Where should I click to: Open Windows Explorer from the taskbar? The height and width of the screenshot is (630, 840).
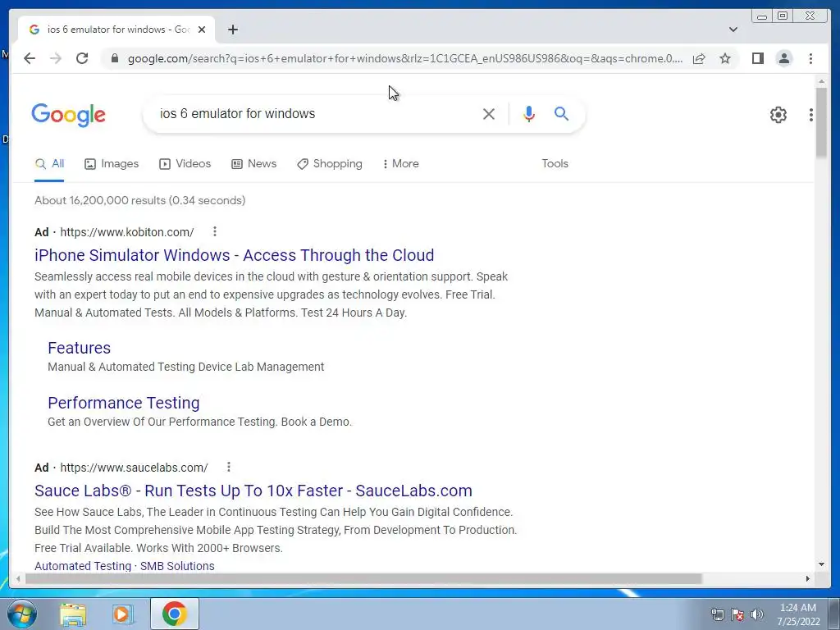(x=73, y=614)
